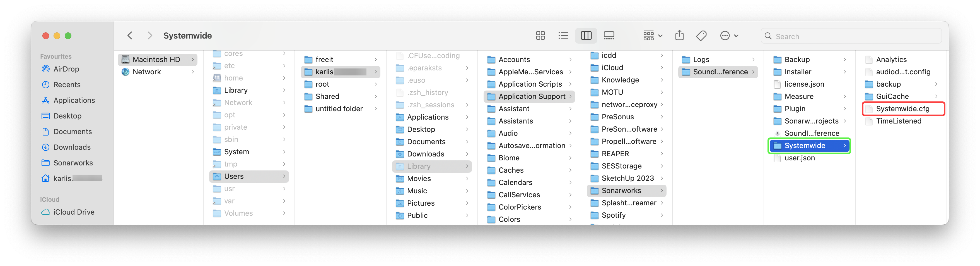Click the forward navigation arrow
Viewport: 980px width, 266px height.
149,36
